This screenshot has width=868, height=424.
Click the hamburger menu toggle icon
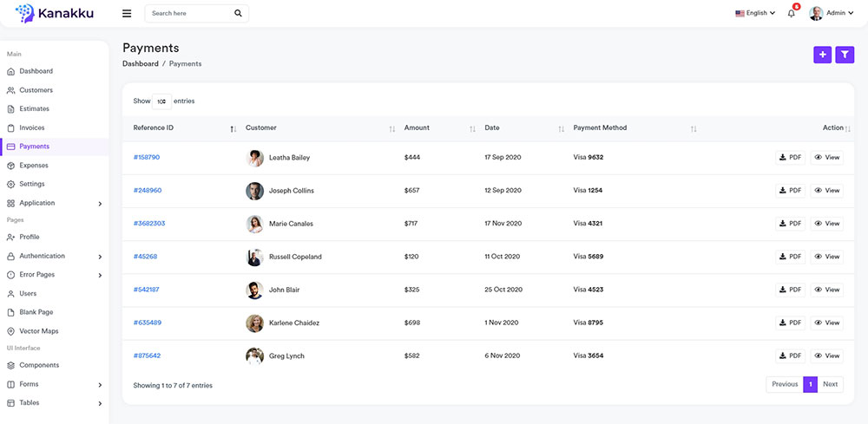pyautogui.click(x=127, y=14)
